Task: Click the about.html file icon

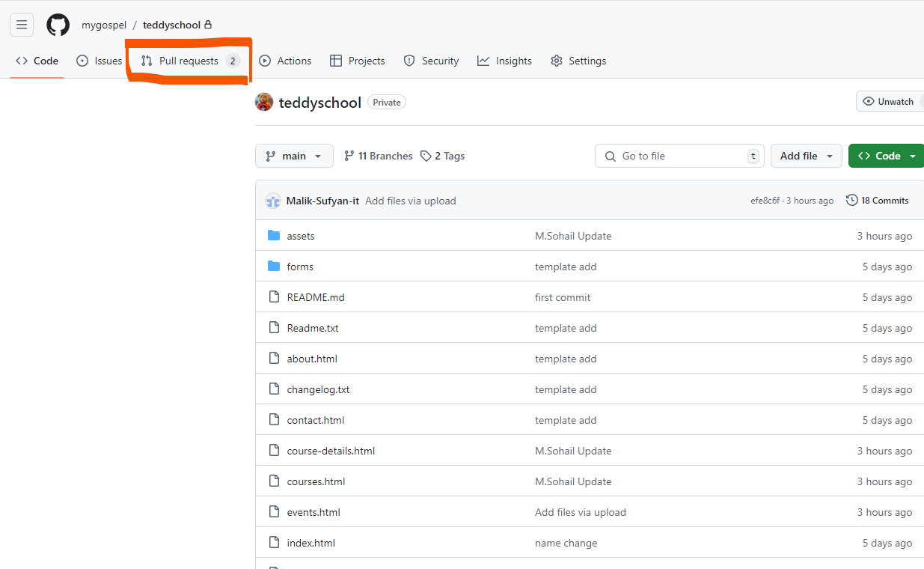Action: [274, 359]
